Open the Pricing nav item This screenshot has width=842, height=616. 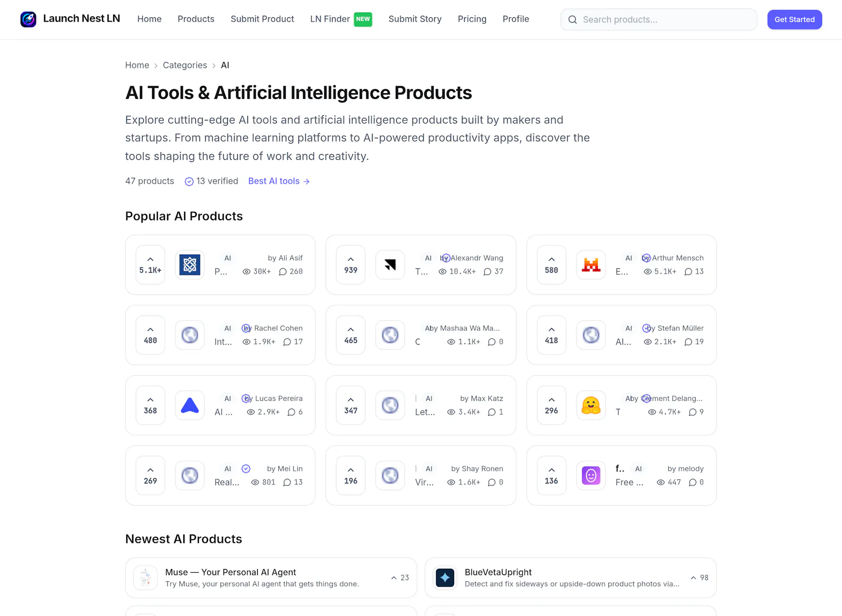[x=472, y=19]
